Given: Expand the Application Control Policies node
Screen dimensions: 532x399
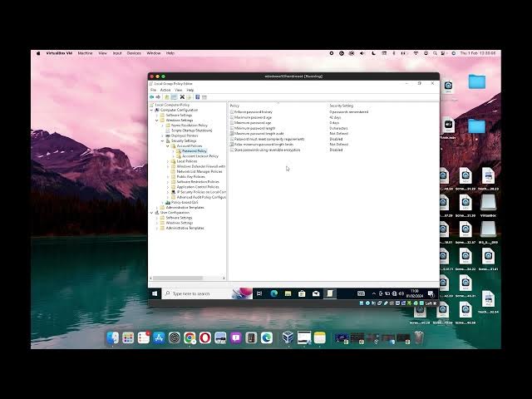Looking at the screenshot, I should (x=168, y=187).
